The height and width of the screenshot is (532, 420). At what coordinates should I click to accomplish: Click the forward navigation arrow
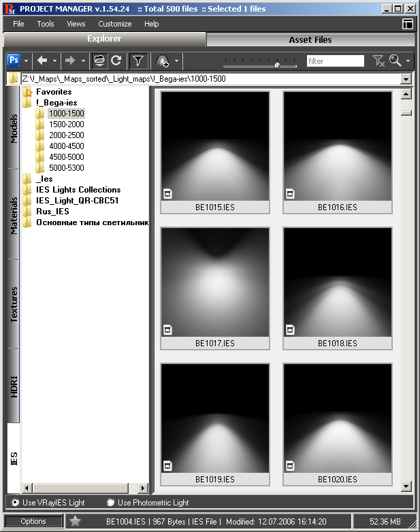[x=69, y=61]
